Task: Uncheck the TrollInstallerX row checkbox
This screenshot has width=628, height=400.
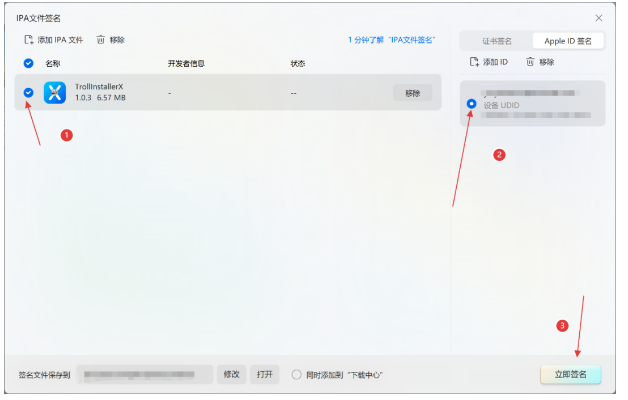Action: pyautogui.click(x=28, y=93)
